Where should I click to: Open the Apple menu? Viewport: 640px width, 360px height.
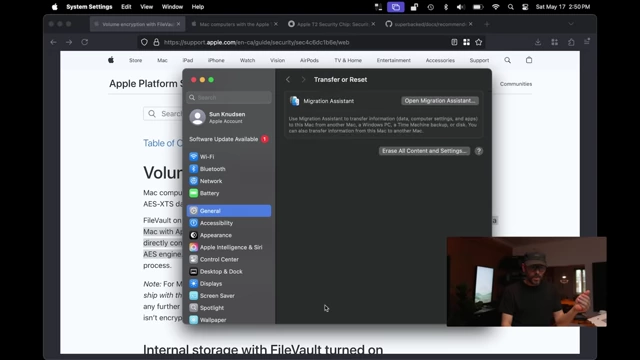(55, 7)
